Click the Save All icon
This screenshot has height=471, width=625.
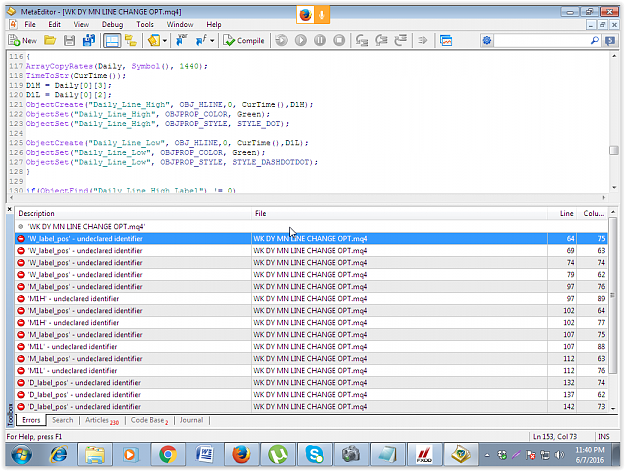(88, 40)
